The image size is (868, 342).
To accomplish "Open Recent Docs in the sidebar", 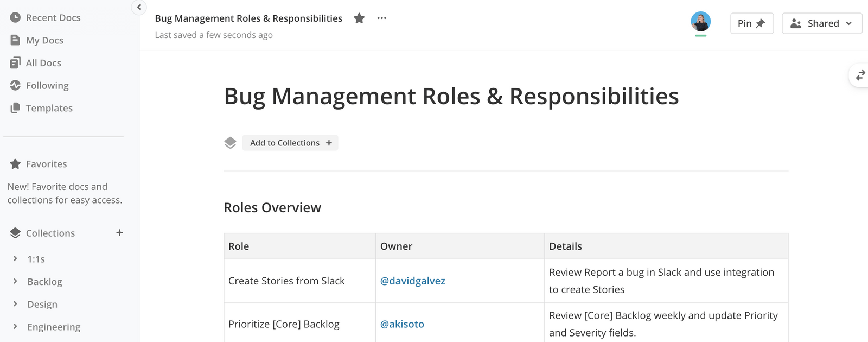I will (x=53, y=18).
